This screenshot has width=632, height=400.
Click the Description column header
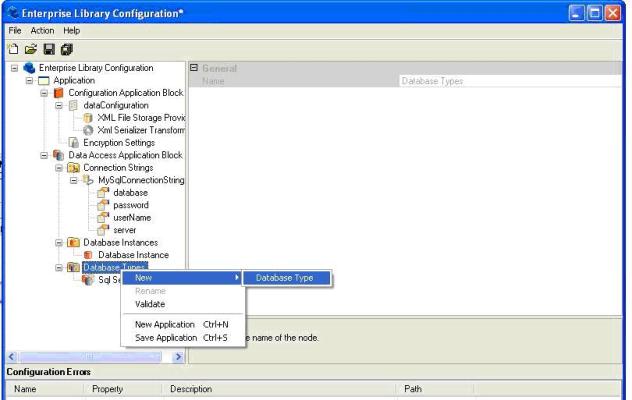coord(279,389)
